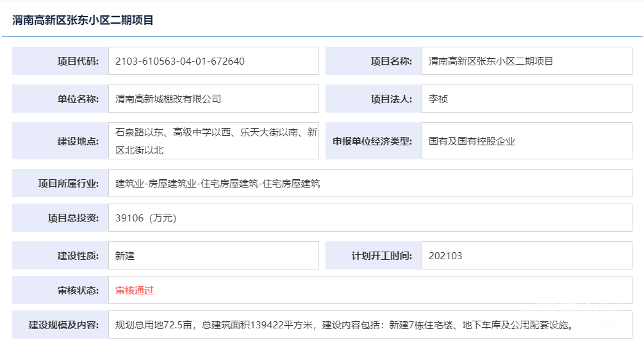The width and height of the screenshot is (644, 345).
Task: Click the total investment value 39106(万元)
Action: click(145, 218)
